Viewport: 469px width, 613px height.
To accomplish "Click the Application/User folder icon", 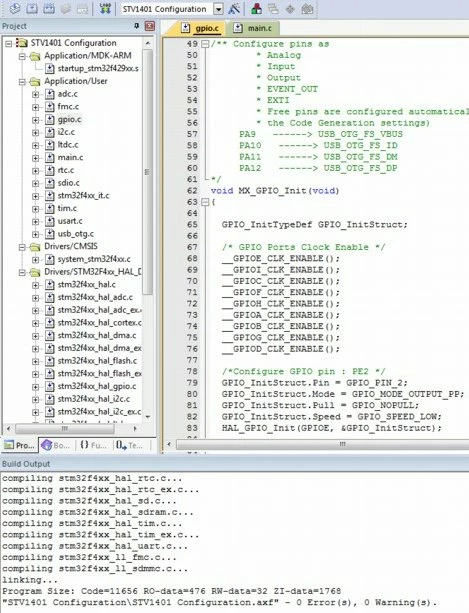I will click(x=35, y=81).
